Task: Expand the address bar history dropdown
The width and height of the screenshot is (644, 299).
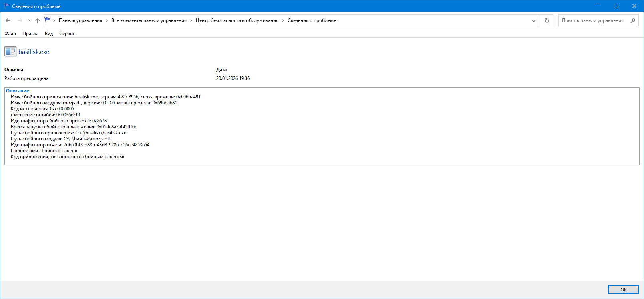Action: 533,20
